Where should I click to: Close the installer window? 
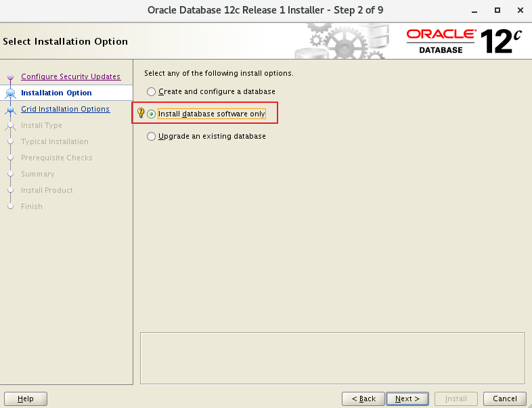[520, 10]
